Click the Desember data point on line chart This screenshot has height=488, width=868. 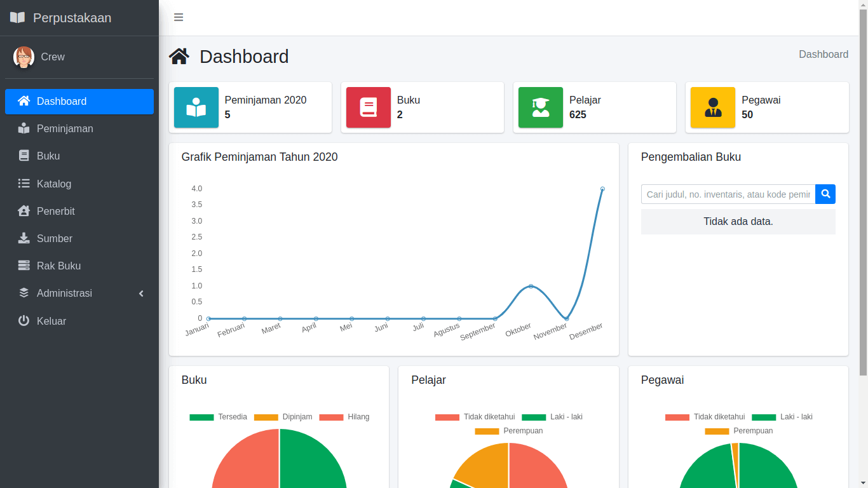click(x=602, y=189)
